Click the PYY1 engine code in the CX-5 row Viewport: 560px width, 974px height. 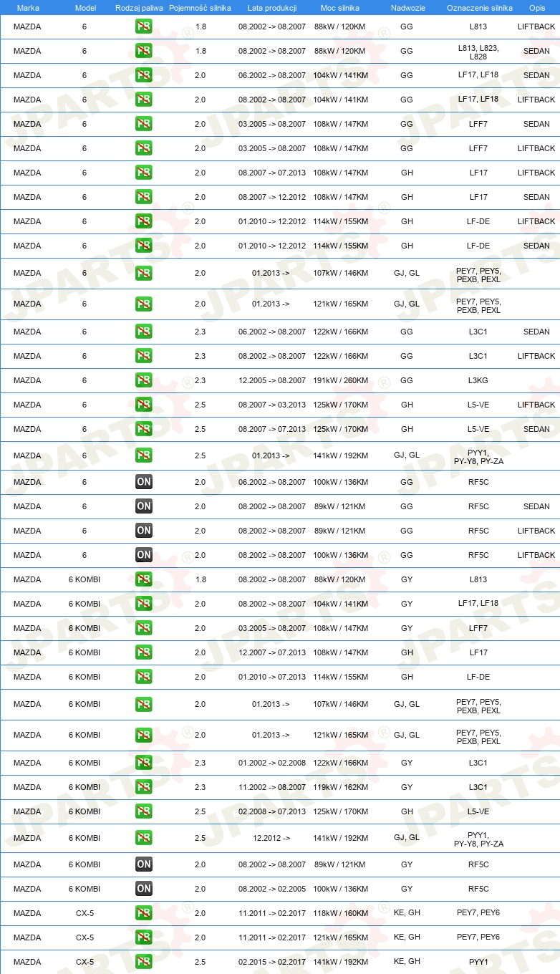coord(478,962)
